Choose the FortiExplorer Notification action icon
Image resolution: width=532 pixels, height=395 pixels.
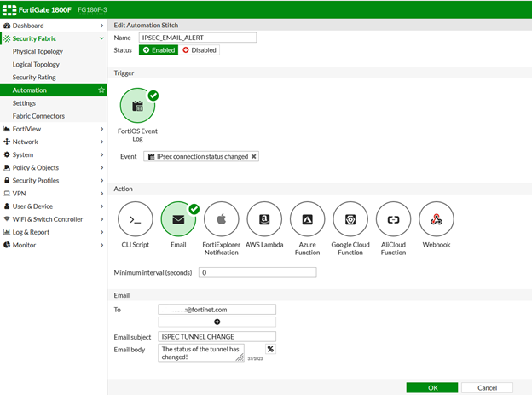pyautogui.click(x=221, y=219)
